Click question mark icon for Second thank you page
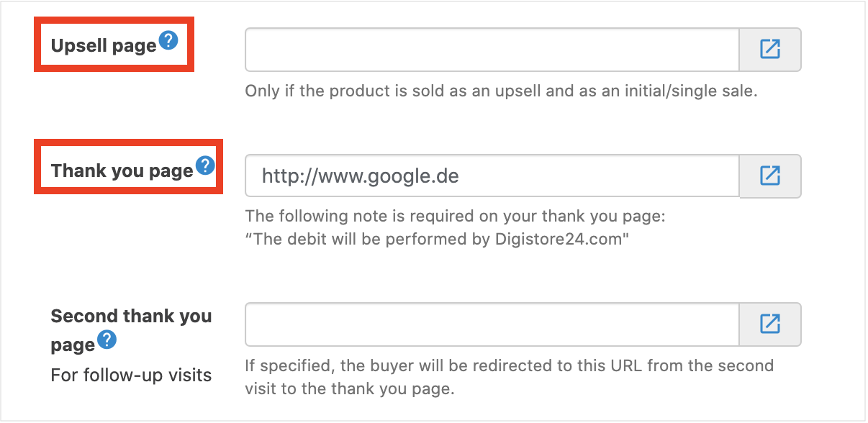Screen dimensions: 868x423 (107, 340)
